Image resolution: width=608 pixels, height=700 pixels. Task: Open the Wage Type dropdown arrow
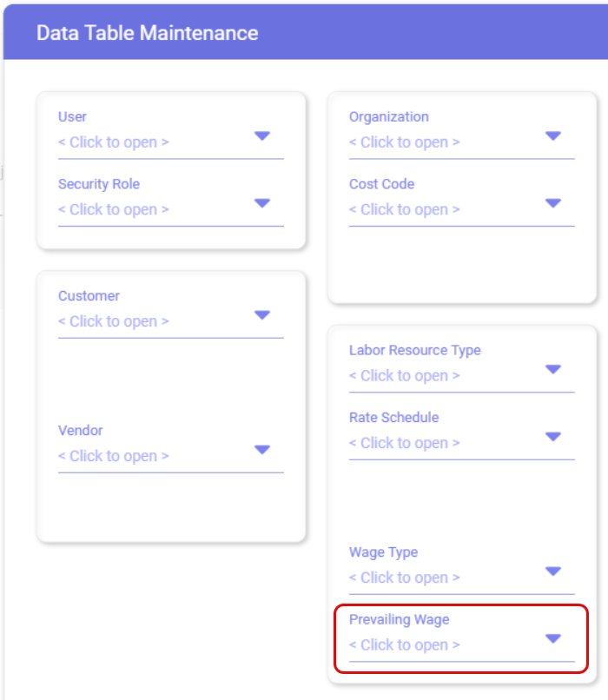[x=553, y=571]
